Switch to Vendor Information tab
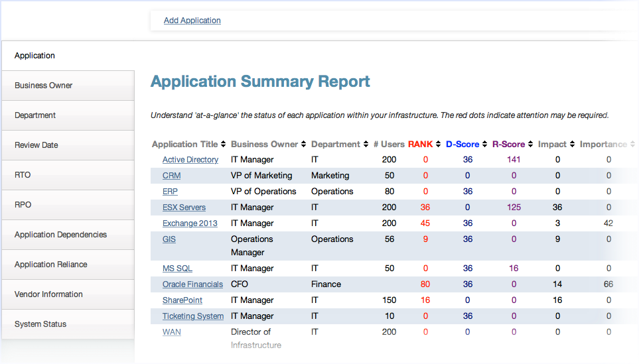 (x=68, y=294)
